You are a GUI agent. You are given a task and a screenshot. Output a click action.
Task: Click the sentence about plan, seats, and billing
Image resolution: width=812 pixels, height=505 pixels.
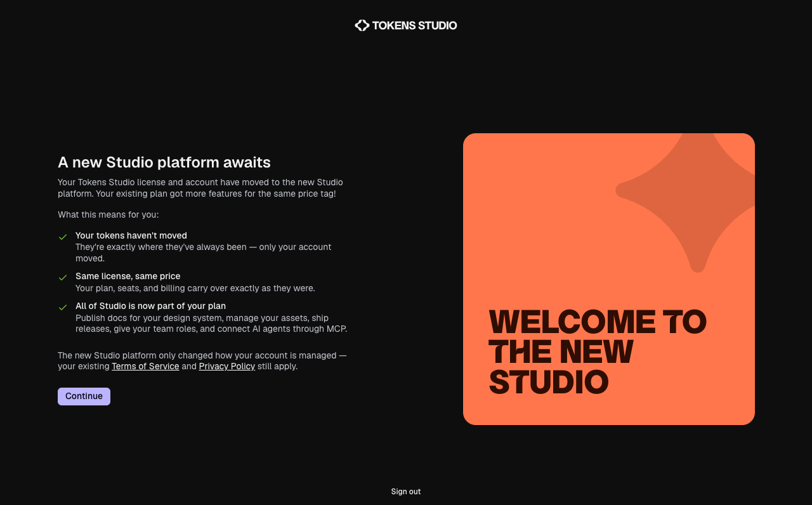[195, 288]
